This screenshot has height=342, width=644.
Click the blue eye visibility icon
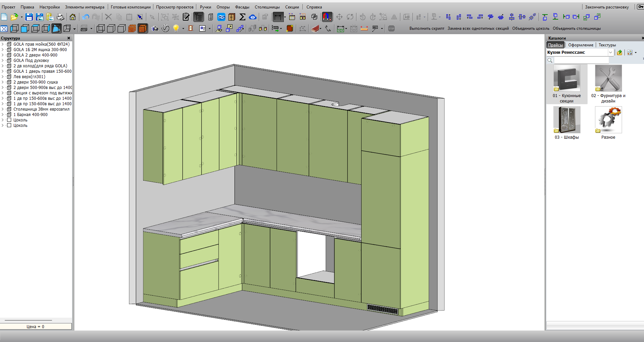point(253,17)
